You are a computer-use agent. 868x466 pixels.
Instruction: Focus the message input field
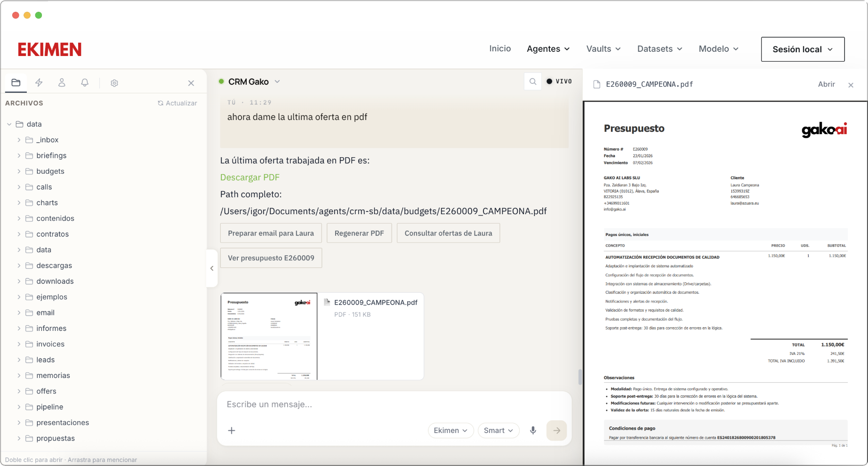[x=394, y=404]
